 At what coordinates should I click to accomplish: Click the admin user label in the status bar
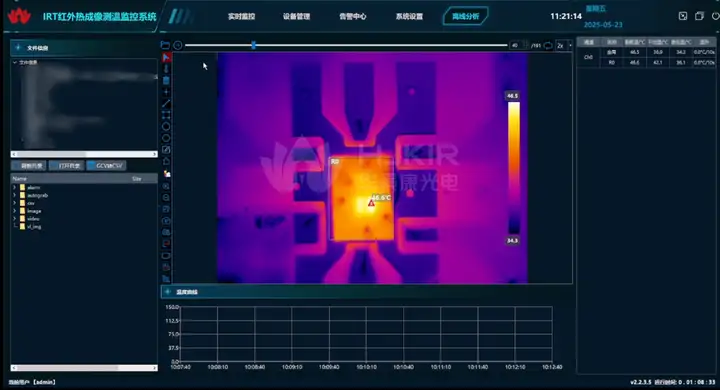click(x=32, y=382)
